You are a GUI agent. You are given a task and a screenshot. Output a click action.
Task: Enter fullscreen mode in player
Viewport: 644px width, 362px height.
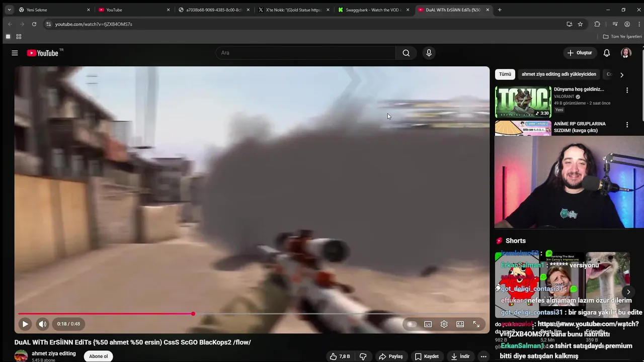point(476,324)
